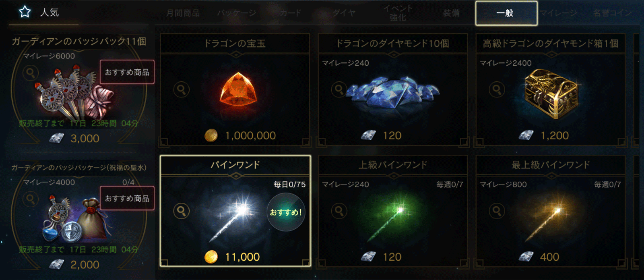Click magnifier on 高級ドラゴンのダイヤモンド箱1個
This screenshot has height=280, width=644.
point(497,89)
